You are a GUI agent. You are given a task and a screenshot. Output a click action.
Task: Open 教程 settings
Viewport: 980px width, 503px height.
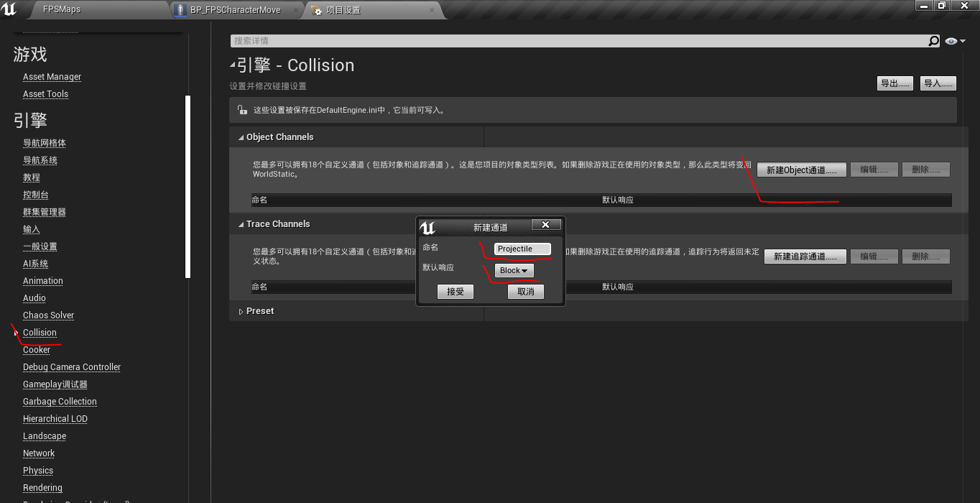(x=32, y=177)
